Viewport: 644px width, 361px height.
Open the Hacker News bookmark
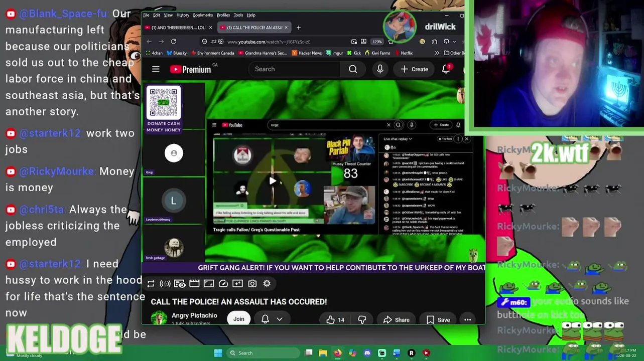point(307,53)
